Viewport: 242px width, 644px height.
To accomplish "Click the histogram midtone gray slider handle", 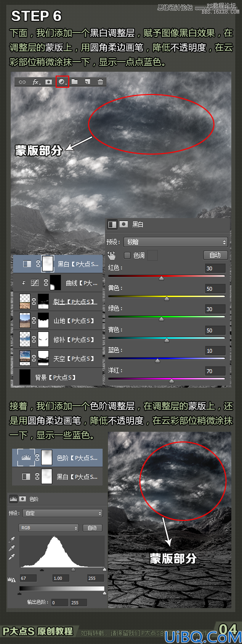I will [x=73, y=569].
